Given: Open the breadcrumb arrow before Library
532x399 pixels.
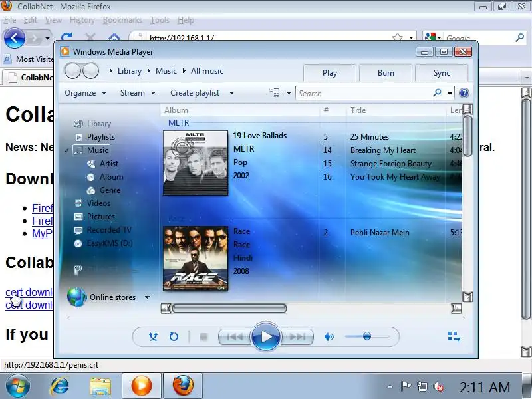Looking at the screenshot, I should 110,71.
